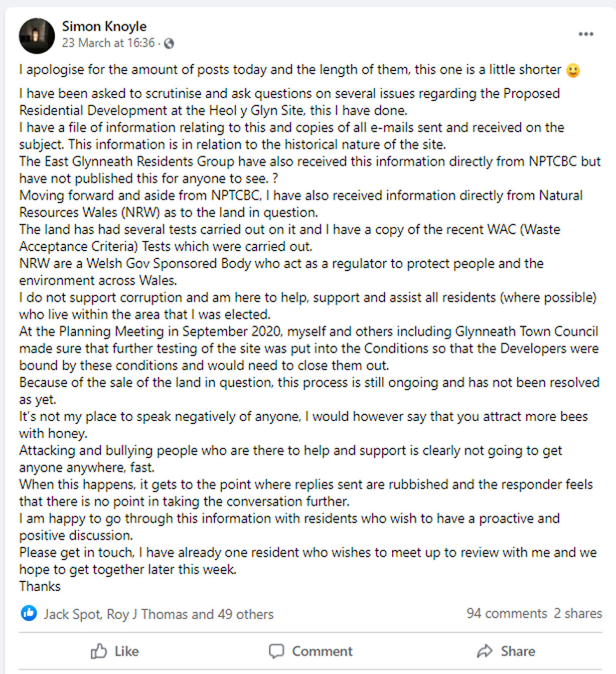Click the Share arrow icon
The image size is (616, 674).
[485, 651]
